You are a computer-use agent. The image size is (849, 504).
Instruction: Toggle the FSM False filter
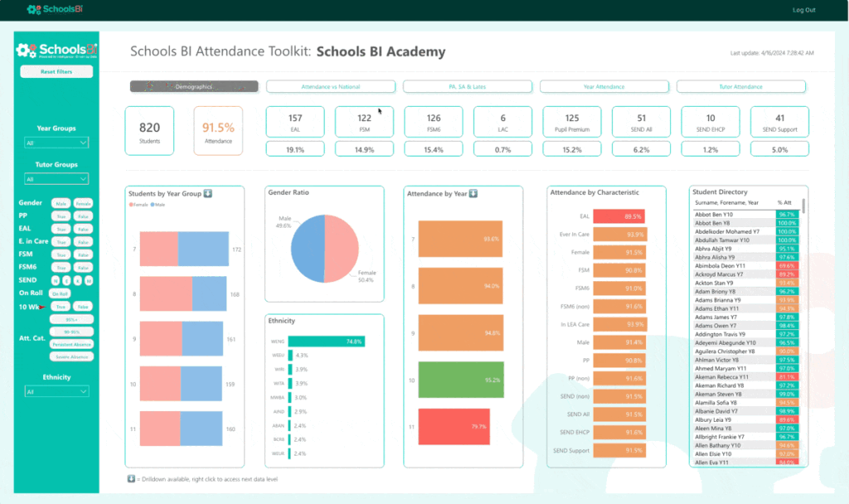83,254
